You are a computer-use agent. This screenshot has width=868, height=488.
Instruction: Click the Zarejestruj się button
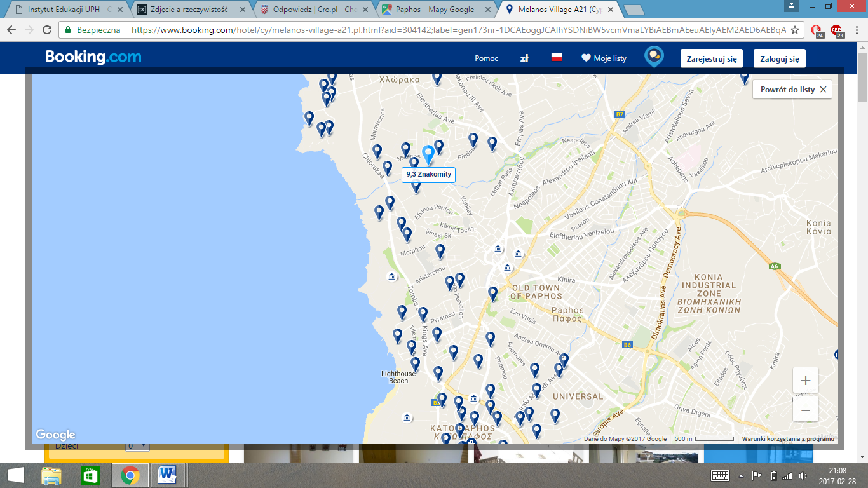coord(711,58)
